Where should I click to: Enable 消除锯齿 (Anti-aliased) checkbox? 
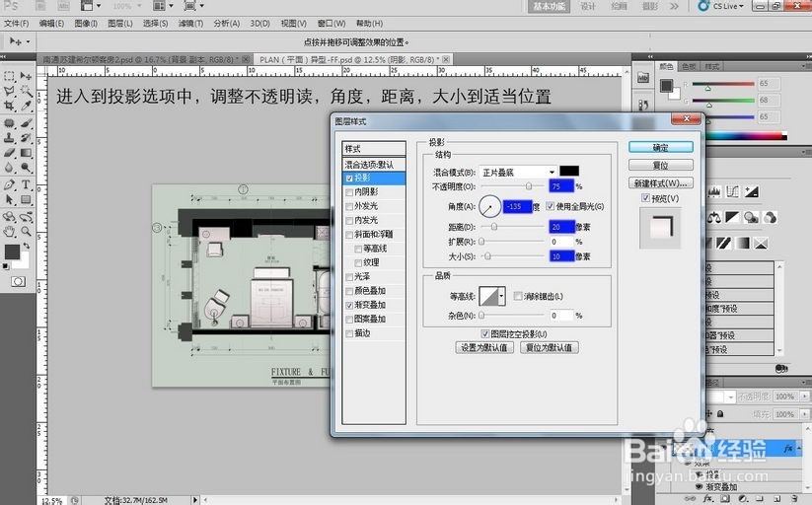[518, 296]
